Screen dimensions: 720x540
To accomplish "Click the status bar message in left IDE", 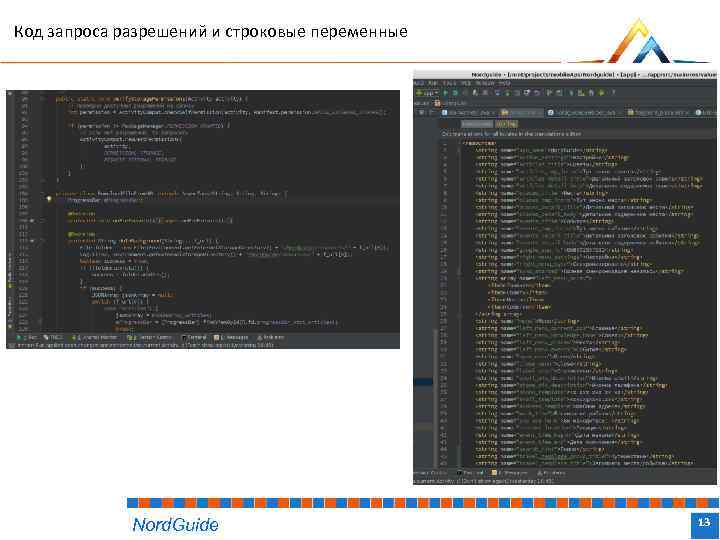I will click(x=146, y=345).
